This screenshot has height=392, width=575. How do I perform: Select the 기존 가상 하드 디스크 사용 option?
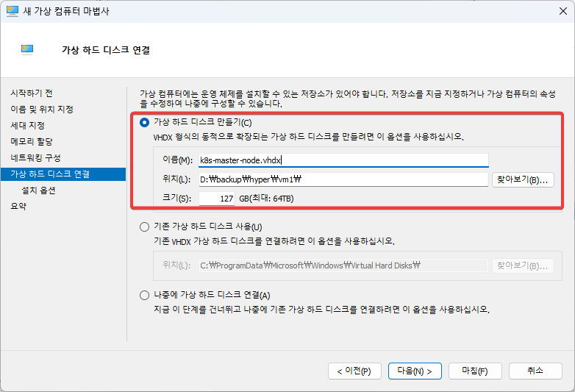(145, 227)
